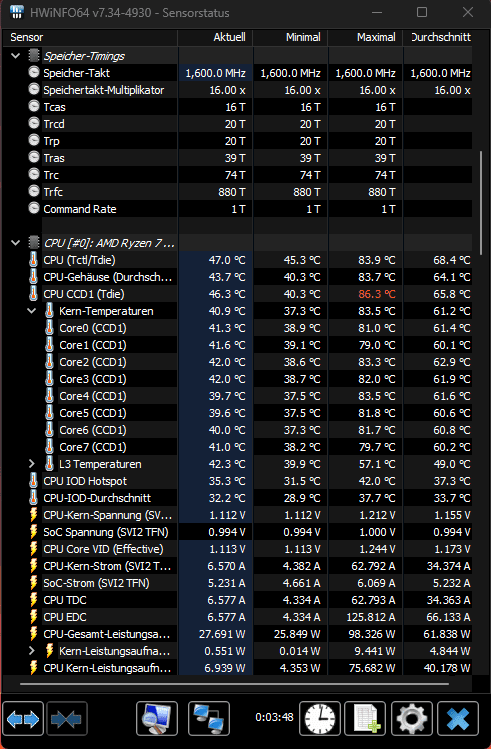Open sensor settings gear button
The height and width of the screenshot is (749, 494).
(x=412, y=718)
